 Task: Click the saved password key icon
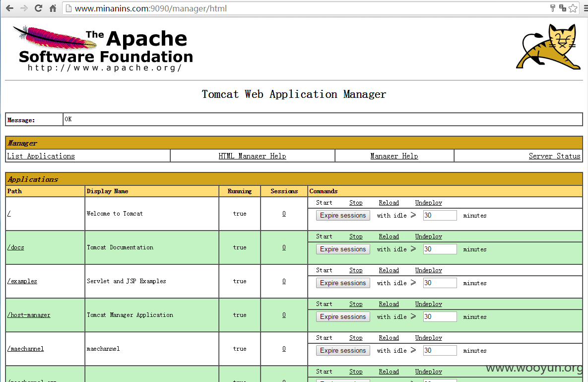click(552, 8)
